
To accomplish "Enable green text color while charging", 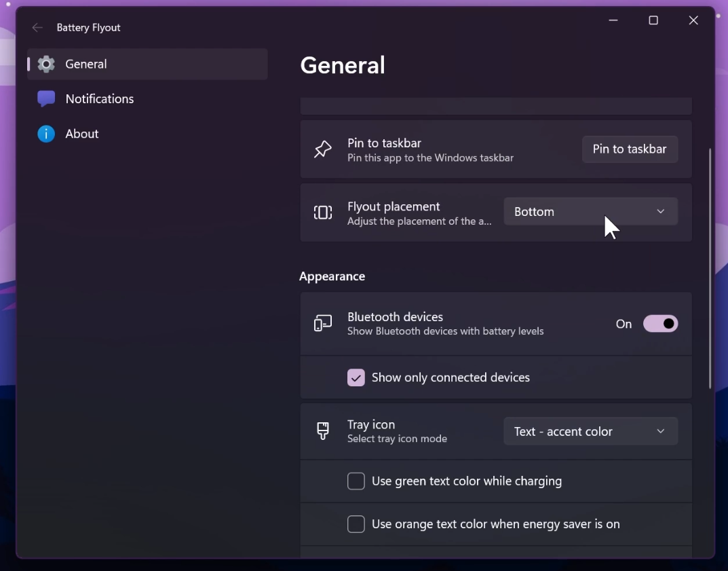I will [356, 481].
